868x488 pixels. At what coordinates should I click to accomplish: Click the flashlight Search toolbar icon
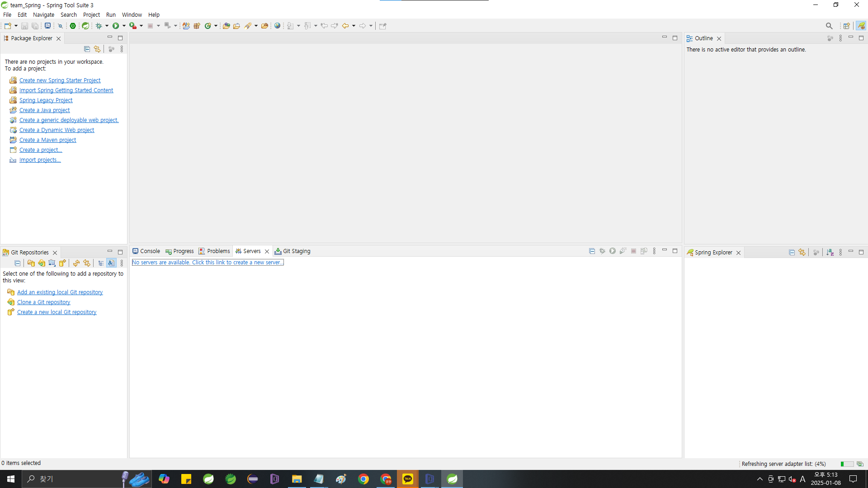click(x=248, y=26)
